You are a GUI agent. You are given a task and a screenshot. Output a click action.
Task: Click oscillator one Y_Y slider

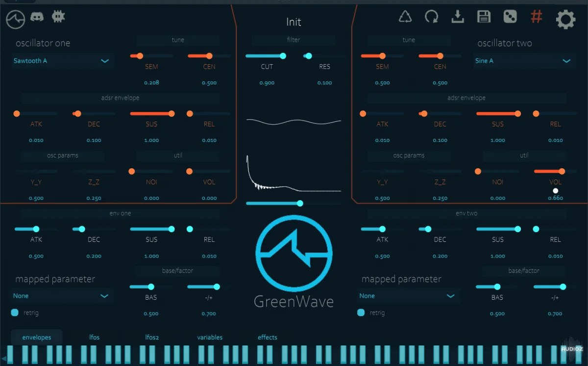coord(36,171)
